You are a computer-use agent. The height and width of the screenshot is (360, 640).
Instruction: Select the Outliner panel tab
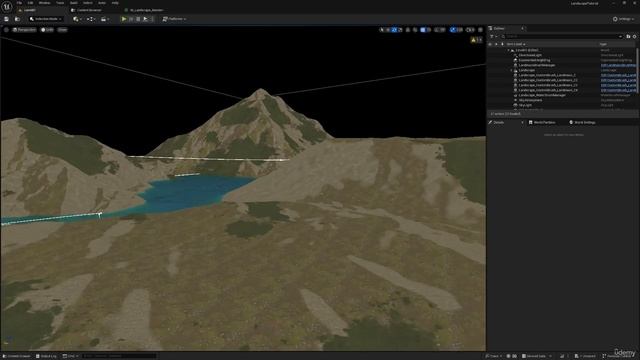tap(499, 28)
